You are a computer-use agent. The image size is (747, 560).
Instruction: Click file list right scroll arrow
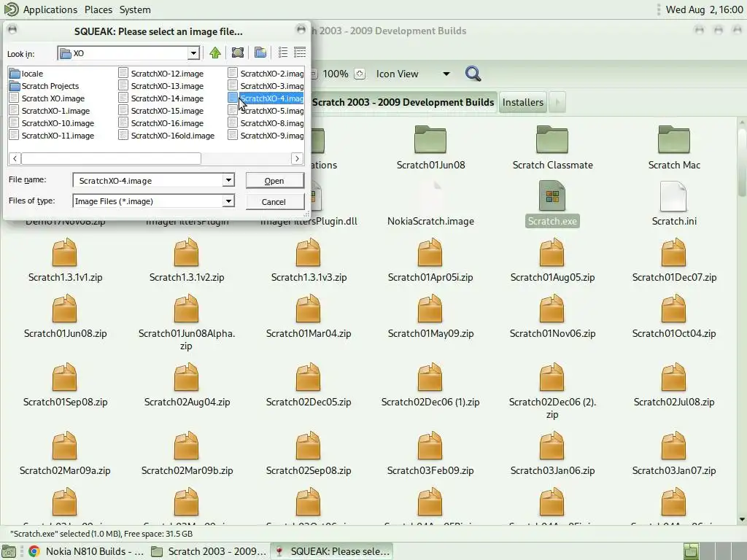coord(298,158)
